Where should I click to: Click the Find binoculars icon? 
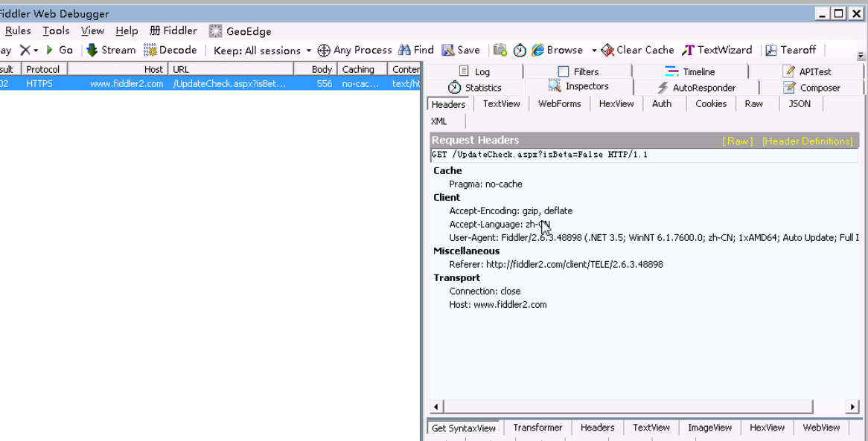tap(405, 50)
